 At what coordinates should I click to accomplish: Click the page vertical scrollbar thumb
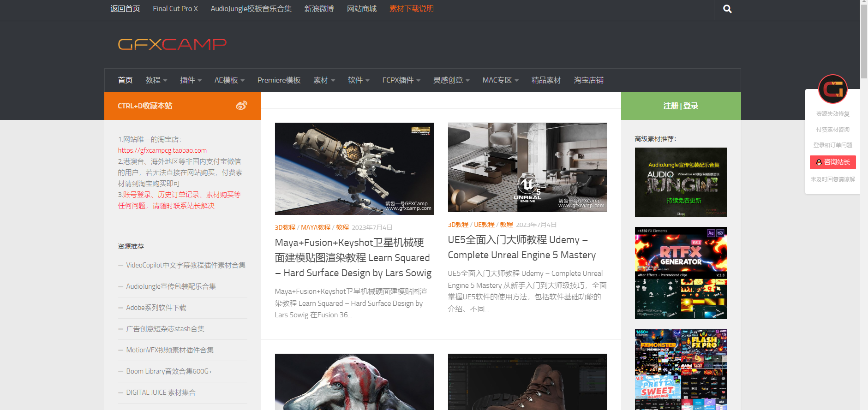[864, 42]
